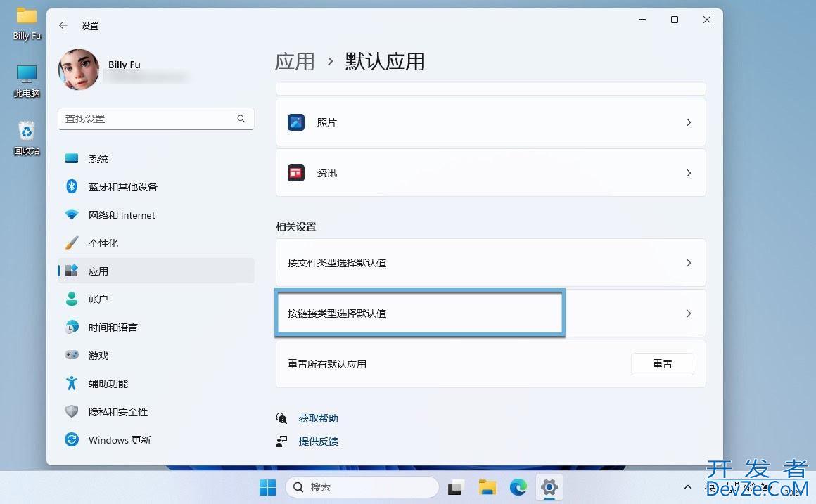Click the 重置 button

click(663, 364)
